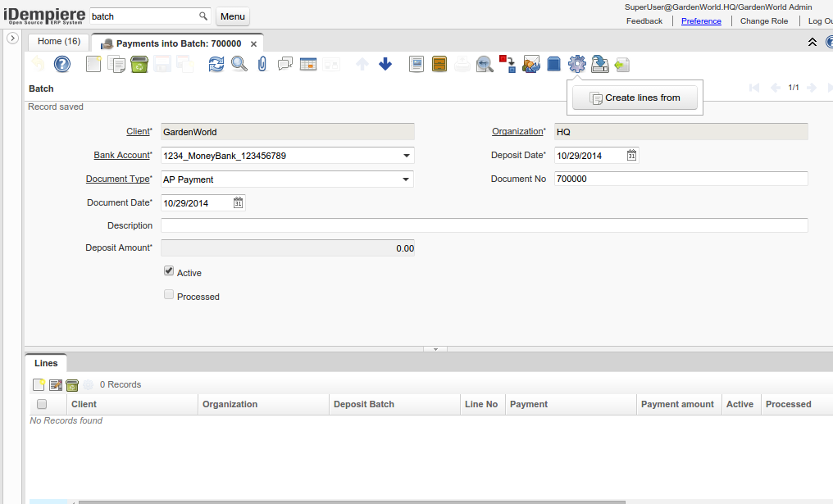Attach a file with the paperclip icon
This screenshot has width=833, height=504.
[x=262, y=64]
